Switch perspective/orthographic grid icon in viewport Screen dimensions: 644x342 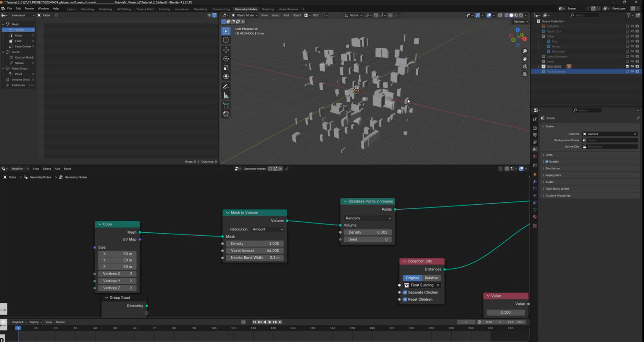[525, 74]
